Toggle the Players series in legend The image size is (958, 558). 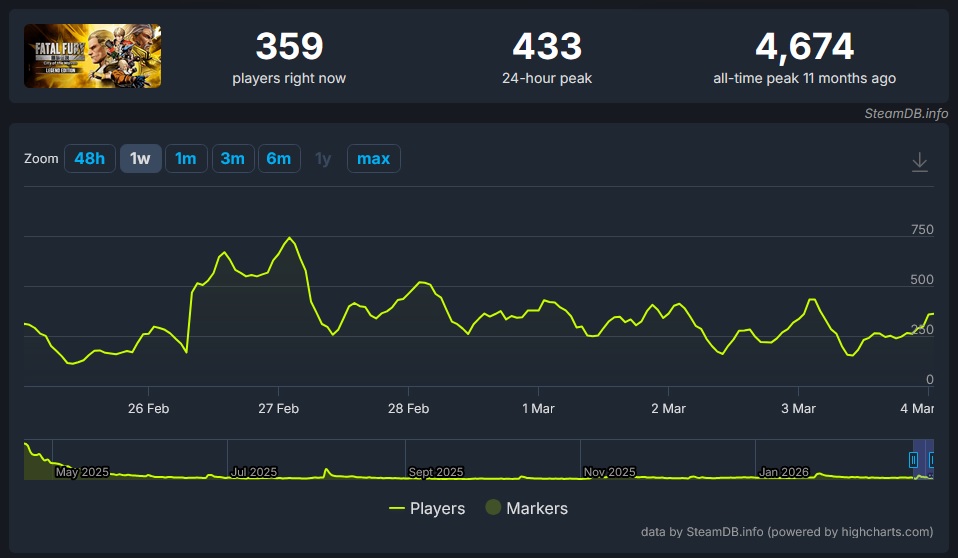[427, 508]
